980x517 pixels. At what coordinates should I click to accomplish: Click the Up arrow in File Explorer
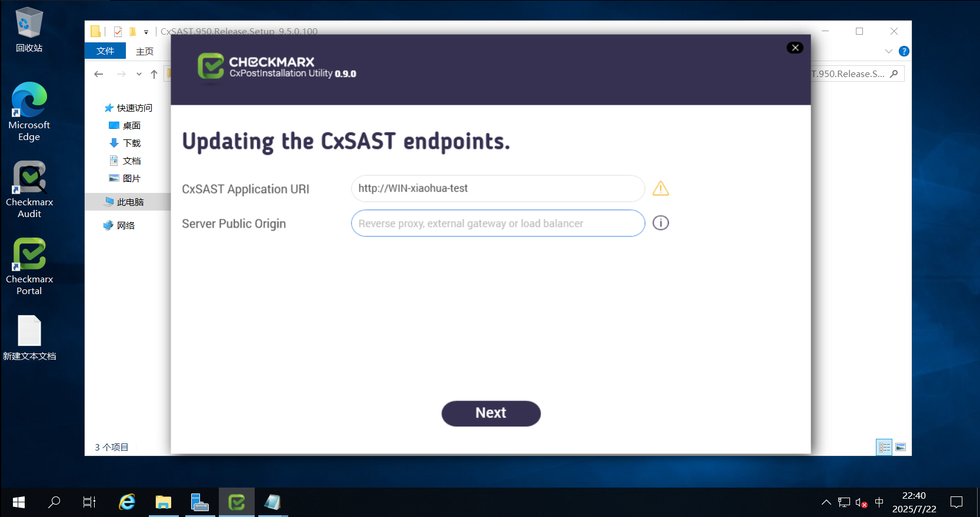[154, 74]
